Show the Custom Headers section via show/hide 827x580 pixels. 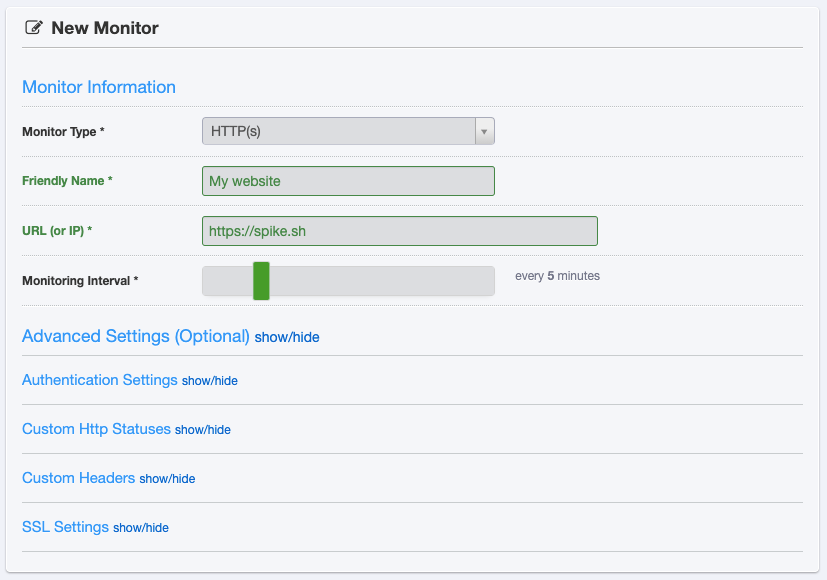(167, 479)
